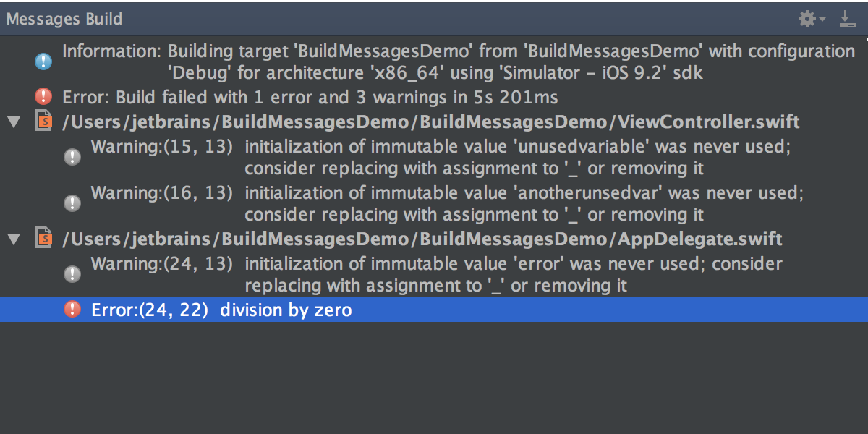Select the Build failed error summary line
The image size is (868, 434).
click(310, 97)
